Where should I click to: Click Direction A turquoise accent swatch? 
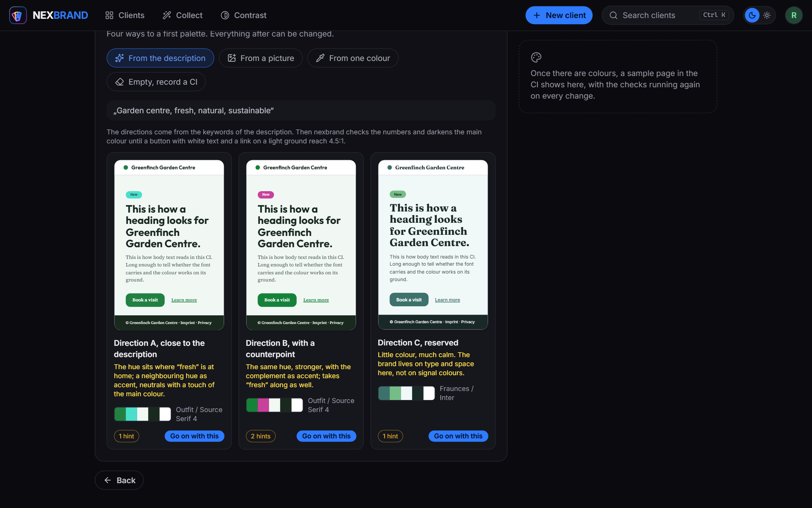coord(131,414)
